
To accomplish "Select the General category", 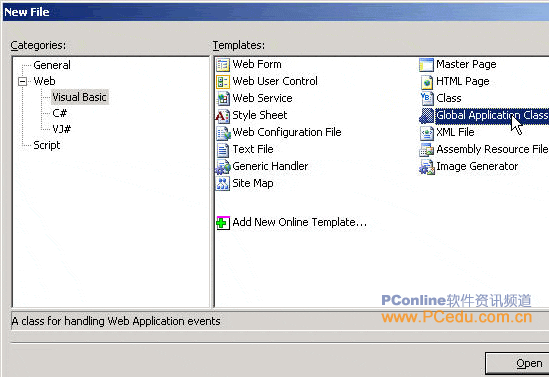I will 52,65.
